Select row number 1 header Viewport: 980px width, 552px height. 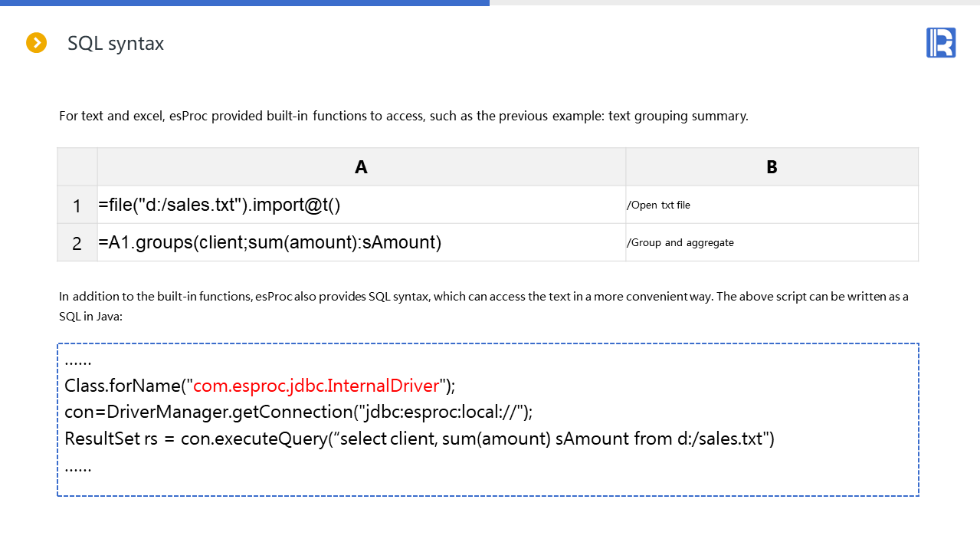77,205
